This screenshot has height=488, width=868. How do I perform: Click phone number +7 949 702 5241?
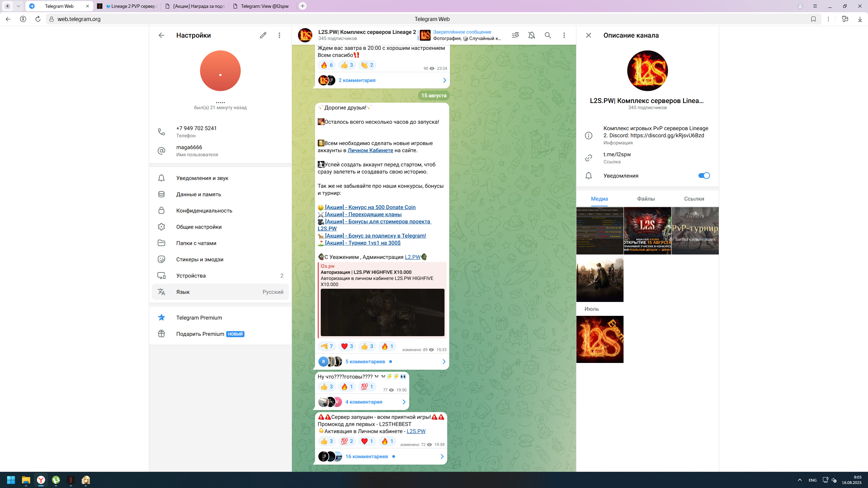[196, 128]
